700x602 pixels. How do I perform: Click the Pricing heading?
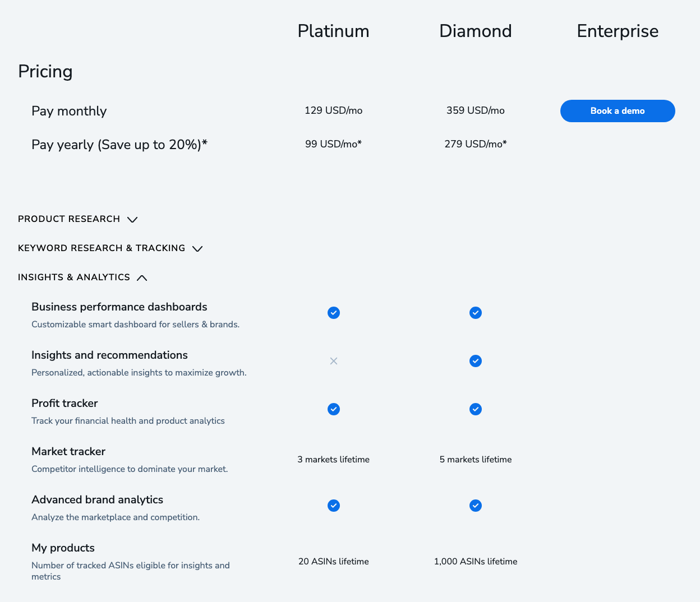point(45,72)
